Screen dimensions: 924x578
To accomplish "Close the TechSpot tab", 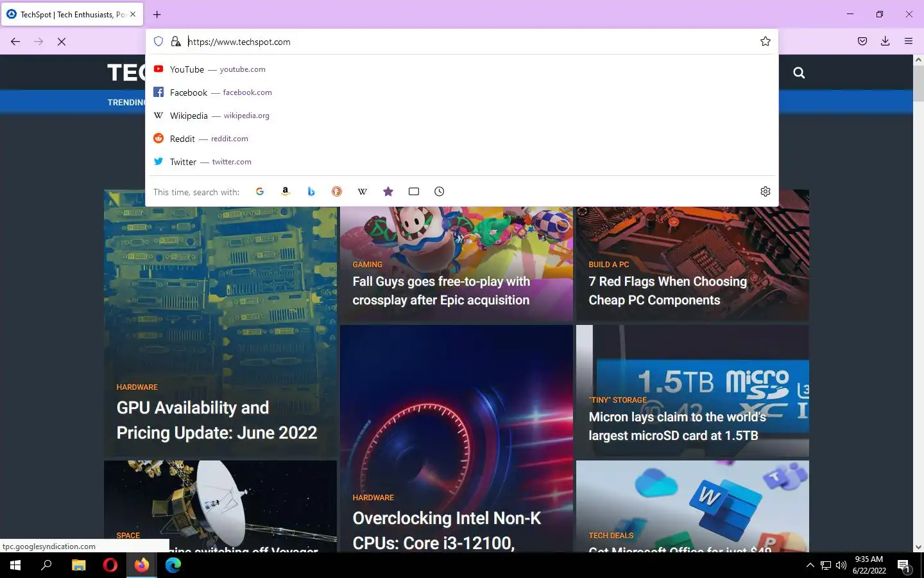I will click(x=133, y=14).
